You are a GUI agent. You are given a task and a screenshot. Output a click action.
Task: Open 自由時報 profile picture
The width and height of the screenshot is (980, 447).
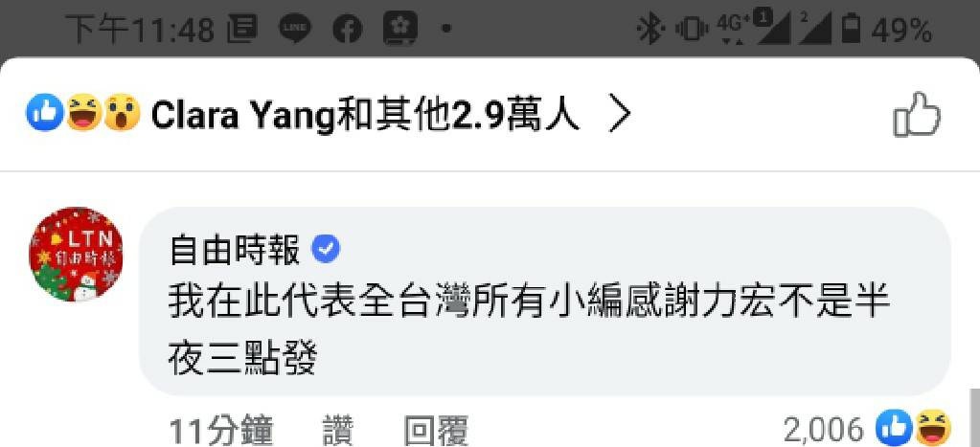click(x=77, y=254)
